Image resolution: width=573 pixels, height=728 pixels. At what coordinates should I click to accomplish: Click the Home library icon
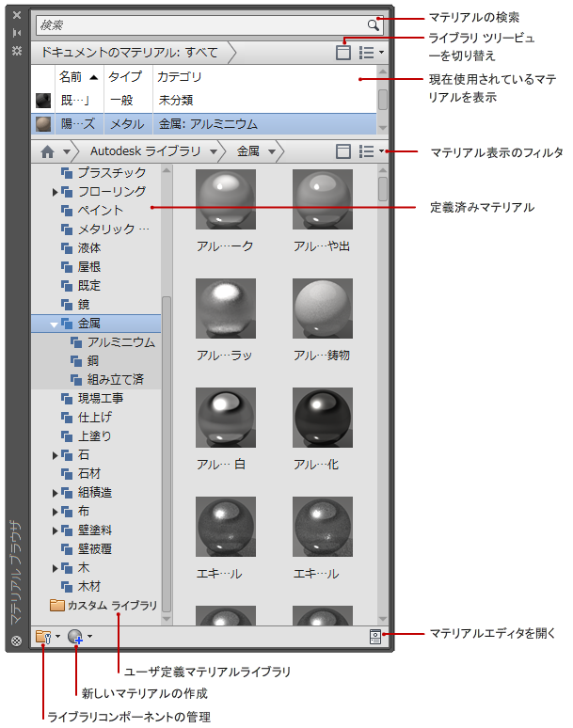point(47,151)
